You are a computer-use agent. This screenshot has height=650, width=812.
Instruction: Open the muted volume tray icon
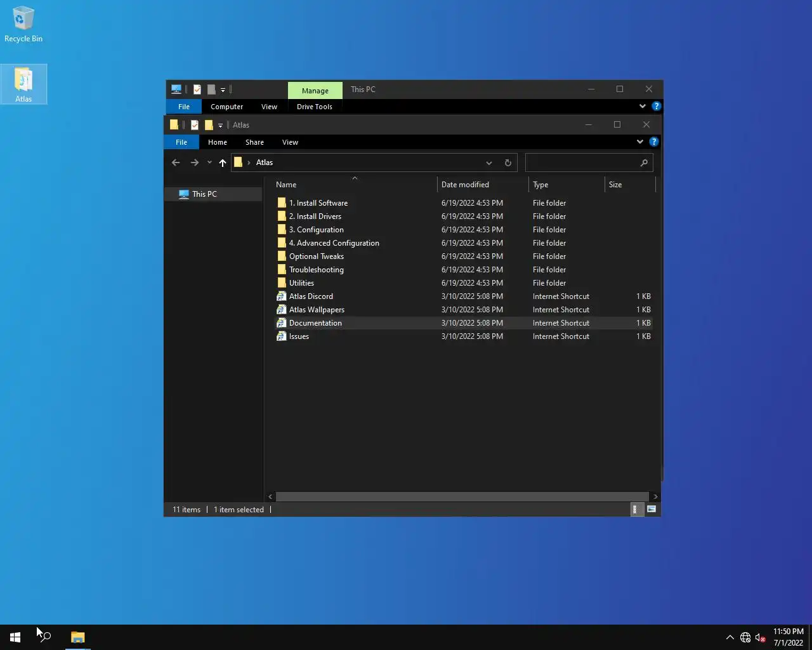(x=760, y=637)
